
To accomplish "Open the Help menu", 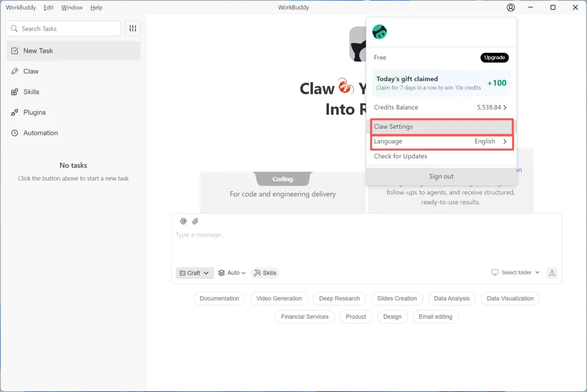I will (x=96, y=8).
